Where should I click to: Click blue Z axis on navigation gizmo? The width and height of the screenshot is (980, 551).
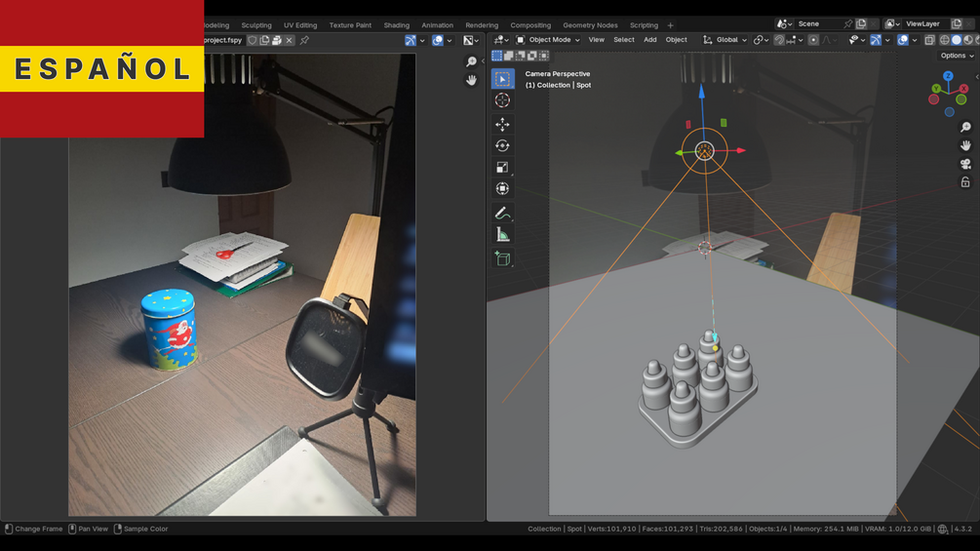pos(948,76)
